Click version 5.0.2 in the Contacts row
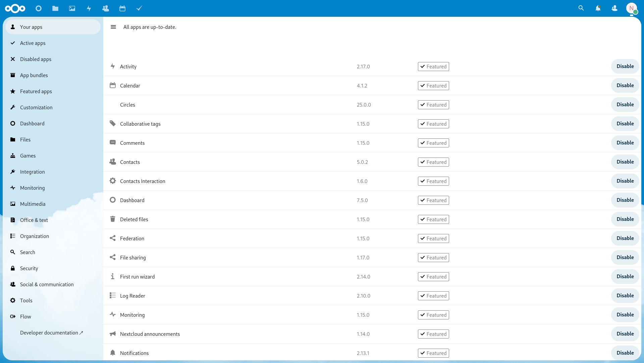The width and height of the screenshot is (644, 363). (362, 162)
